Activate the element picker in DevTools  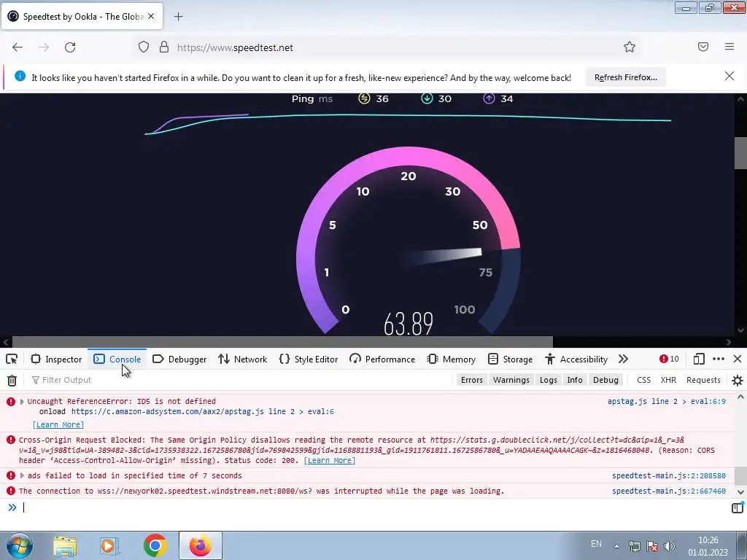click(x=12, y=359)
